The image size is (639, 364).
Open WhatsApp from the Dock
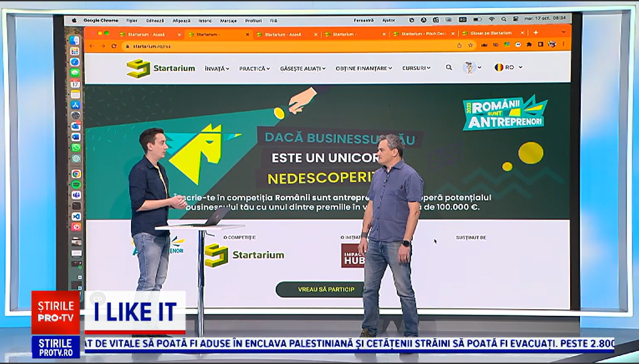coord(76,148)
